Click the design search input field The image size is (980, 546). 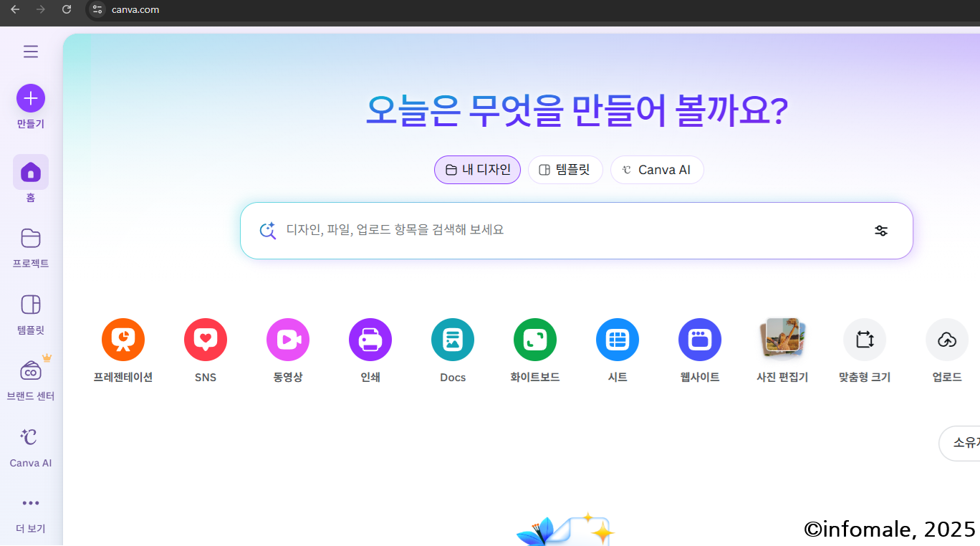tap(576, 231)
